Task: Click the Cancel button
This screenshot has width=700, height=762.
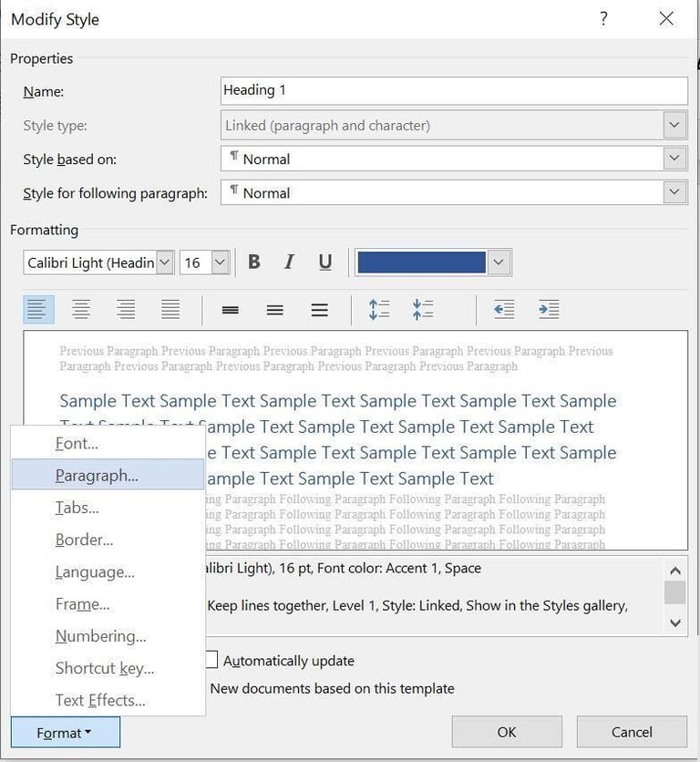Action: point(632,732)
